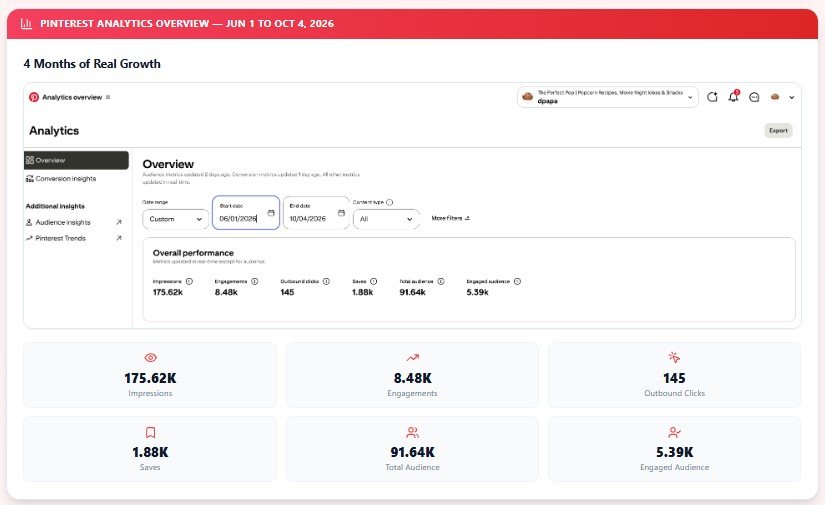Click the 175.62k impressions value in Overall performance
825x505 pixels.
pyautogui.click(x=168, y=292)
